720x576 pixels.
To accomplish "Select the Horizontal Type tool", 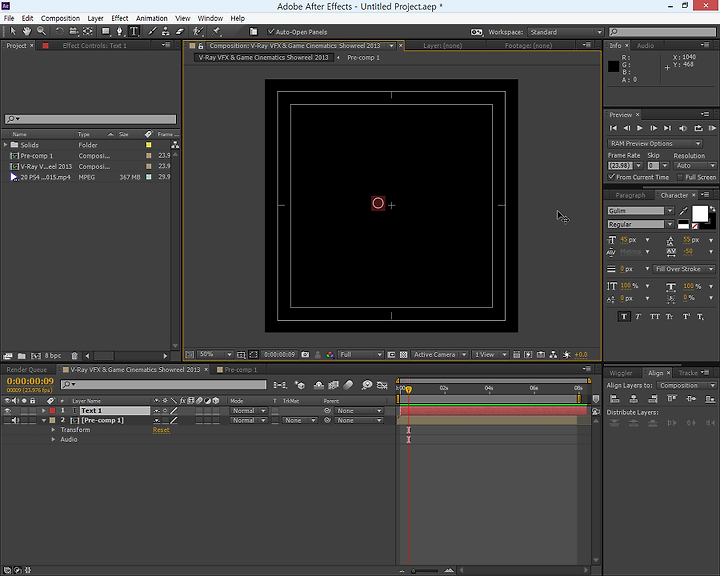I will [x=134, y=31].
